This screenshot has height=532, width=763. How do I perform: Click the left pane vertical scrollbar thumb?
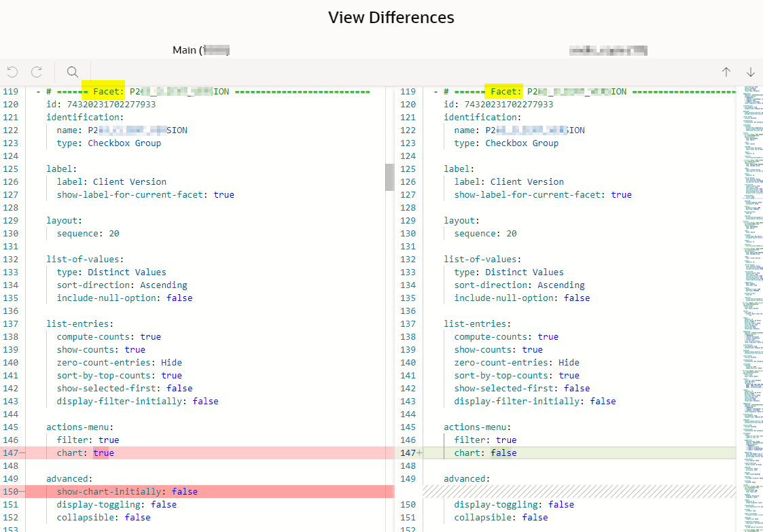(389, 177)
